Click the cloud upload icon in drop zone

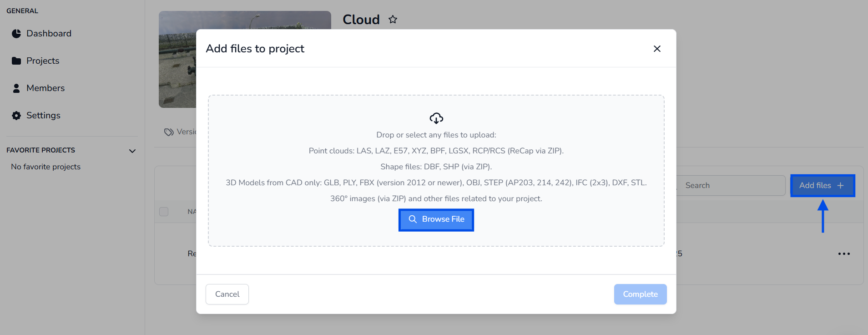(436, 118)
